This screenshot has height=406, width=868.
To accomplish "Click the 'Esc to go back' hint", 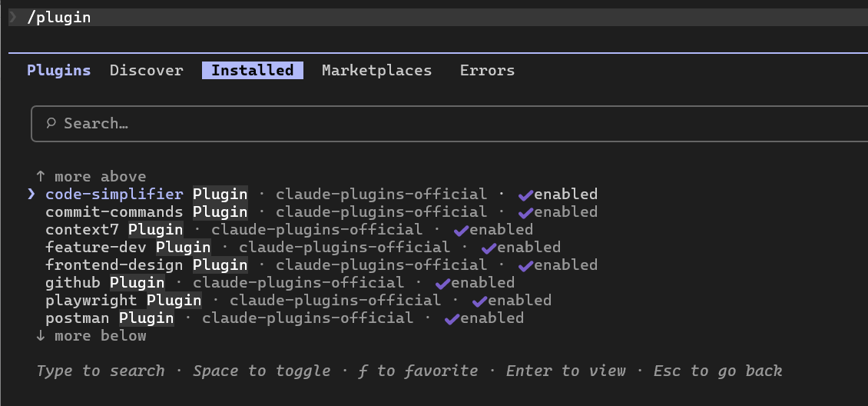I will (717, 371).
